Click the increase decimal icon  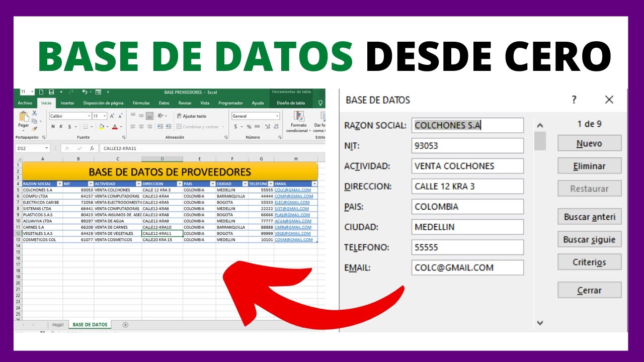tap(268, 127)
